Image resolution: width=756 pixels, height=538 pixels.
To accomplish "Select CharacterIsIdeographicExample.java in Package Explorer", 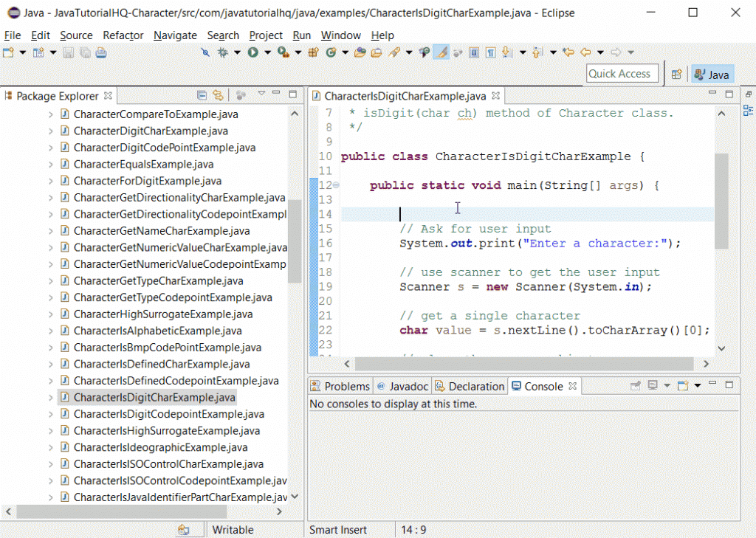I will coord(160,447).
